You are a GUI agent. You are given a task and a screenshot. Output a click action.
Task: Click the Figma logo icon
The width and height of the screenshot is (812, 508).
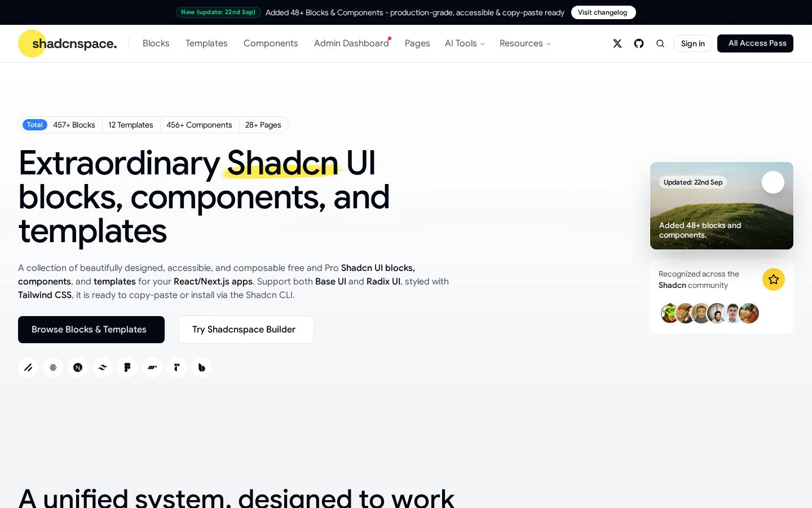(127, 367)
